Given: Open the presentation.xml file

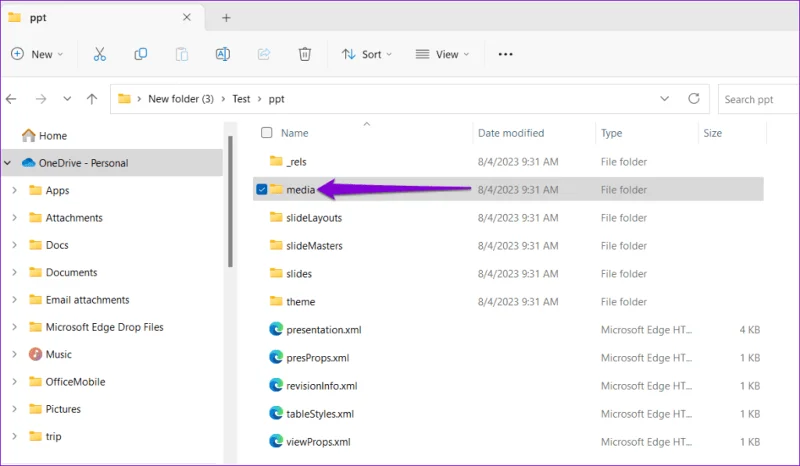Looking at the screenshot, I should [323, 330].
